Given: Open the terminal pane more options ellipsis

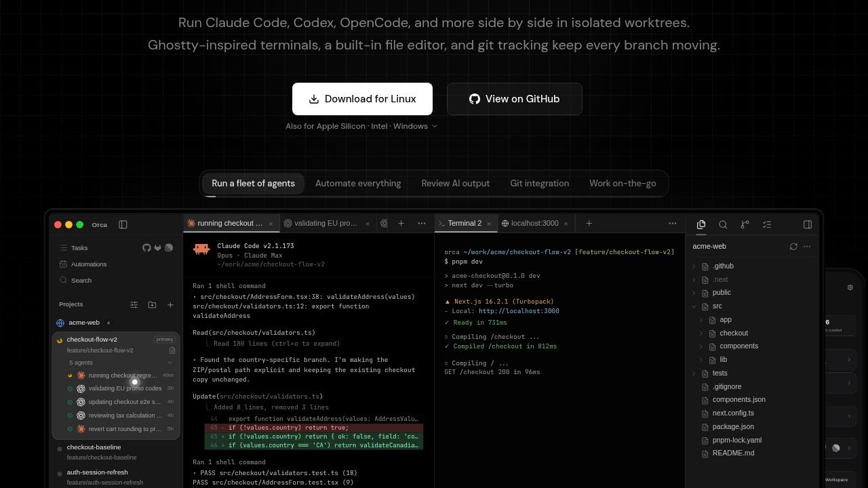Looking at the screenshot, I should (x=673, y=223).
